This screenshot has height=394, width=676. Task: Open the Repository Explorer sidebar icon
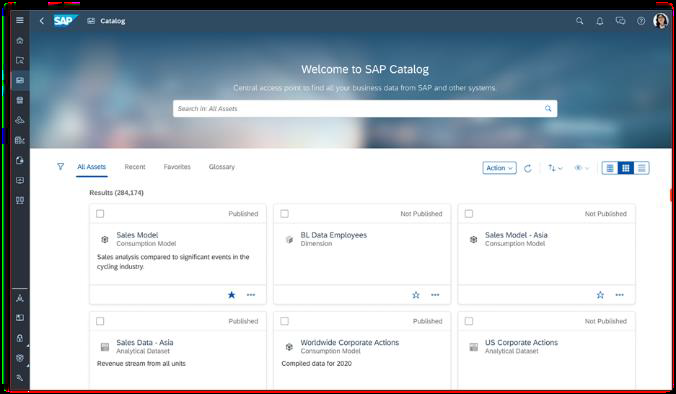point(20,60)
